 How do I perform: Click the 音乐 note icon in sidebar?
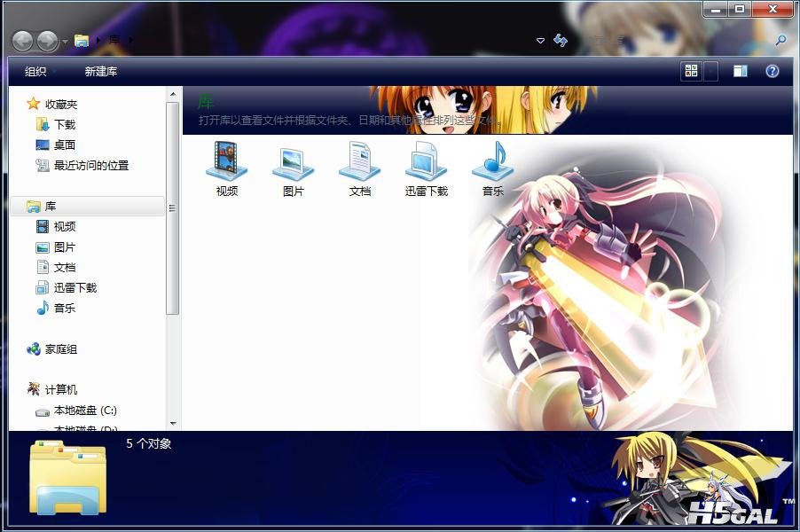[x=43, y=308]
